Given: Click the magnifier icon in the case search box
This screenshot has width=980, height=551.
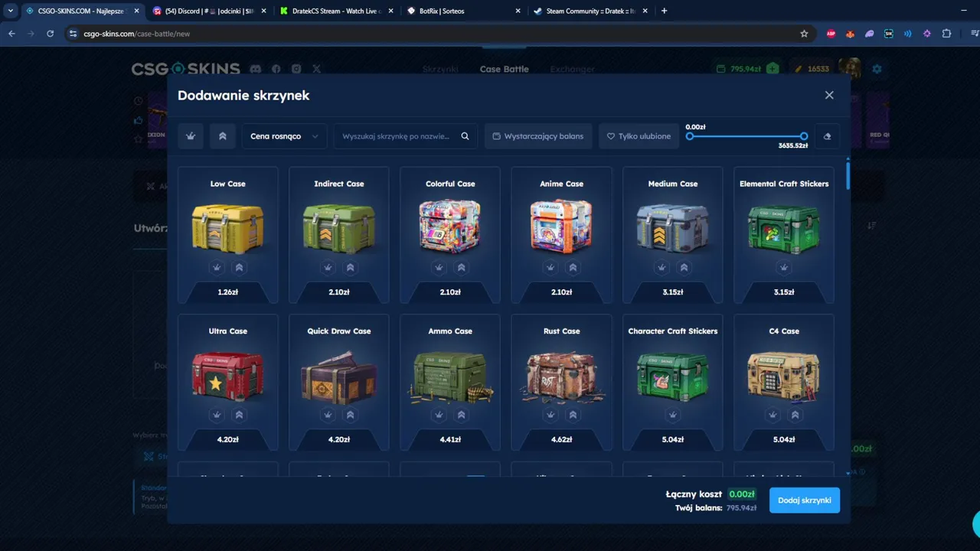Looking at the screenshot, I should pyautogui.click(x=465, y=136).
